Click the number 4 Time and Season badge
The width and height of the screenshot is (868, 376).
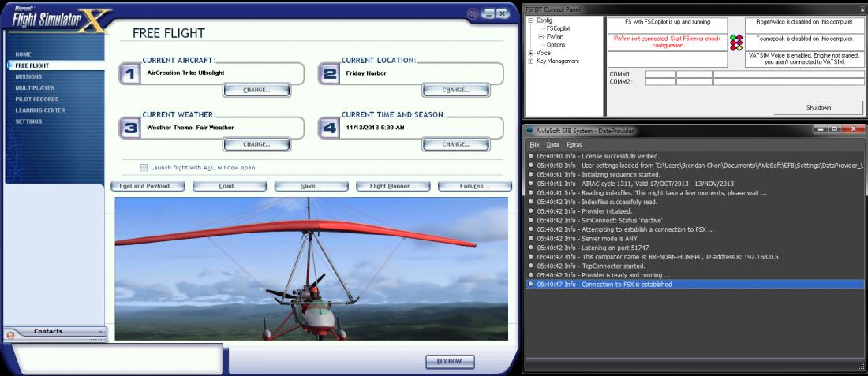click(330, 128)
